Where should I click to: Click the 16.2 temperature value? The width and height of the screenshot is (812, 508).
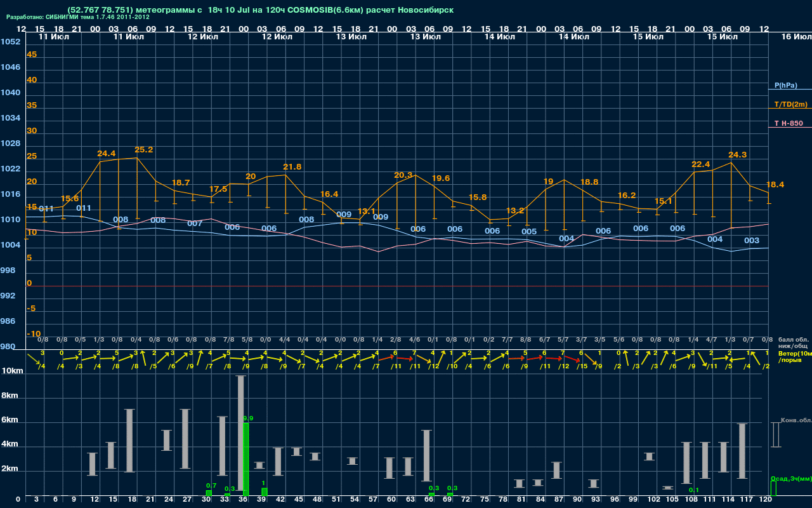point(626,196)
